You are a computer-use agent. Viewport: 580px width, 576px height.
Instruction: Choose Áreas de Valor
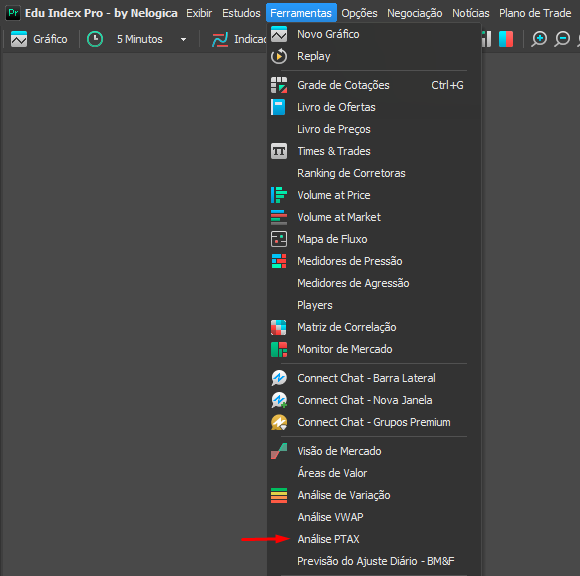tap(374, 473)
